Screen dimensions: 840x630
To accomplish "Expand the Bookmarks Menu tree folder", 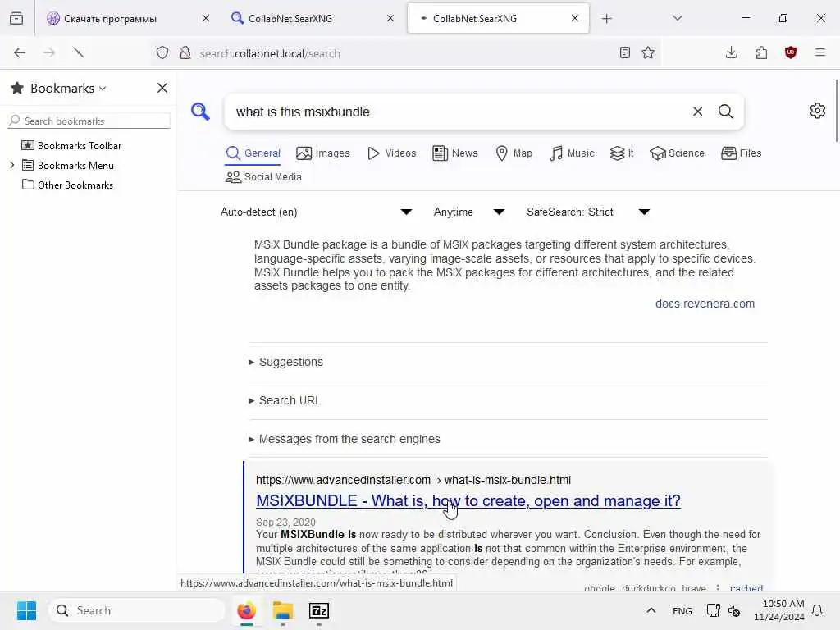I will click(12, 165).
